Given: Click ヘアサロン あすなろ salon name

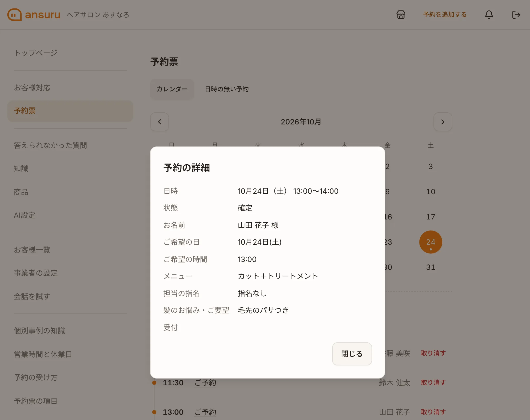Looking at the screenshot, I should [98, 15].
